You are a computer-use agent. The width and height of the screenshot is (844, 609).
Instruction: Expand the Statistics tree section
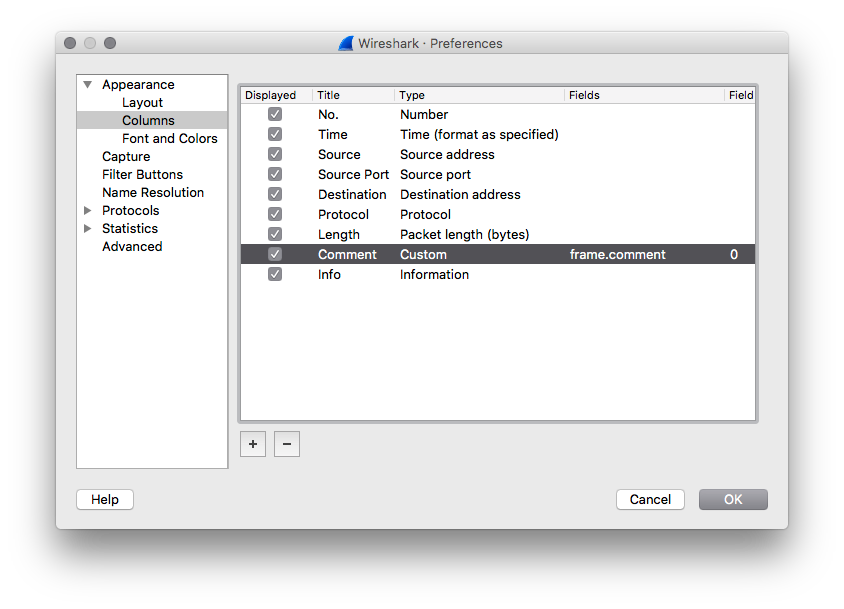88,228
